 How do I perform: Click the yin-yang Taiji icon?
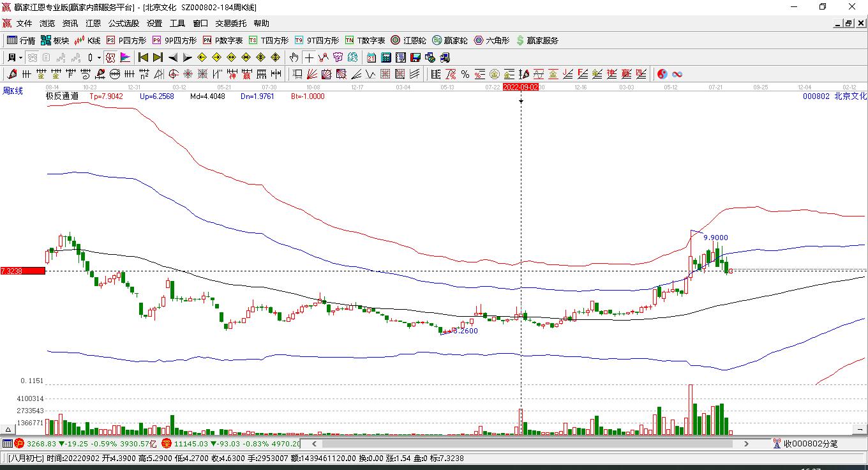[662, 74]
